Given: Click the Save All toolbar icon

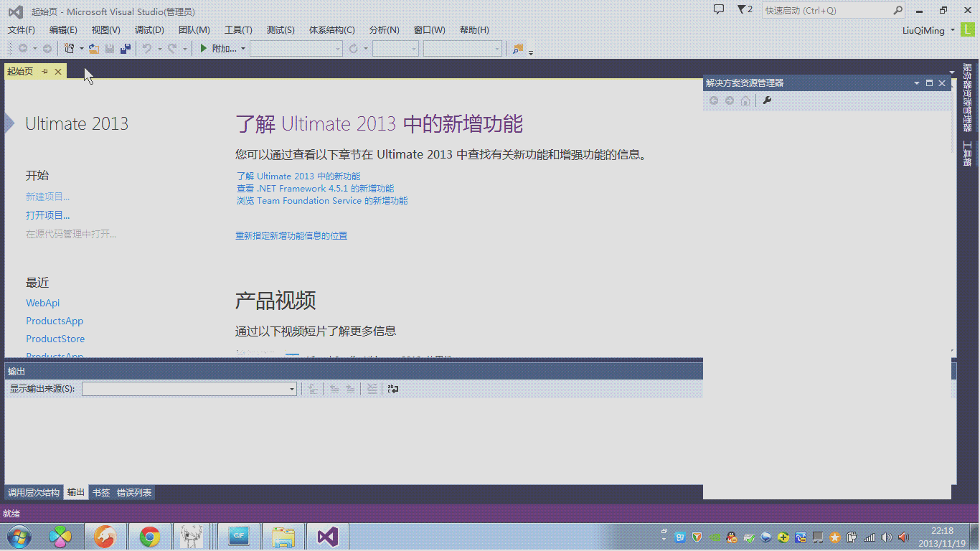Looking at the screenshot, I should (126, 49).
